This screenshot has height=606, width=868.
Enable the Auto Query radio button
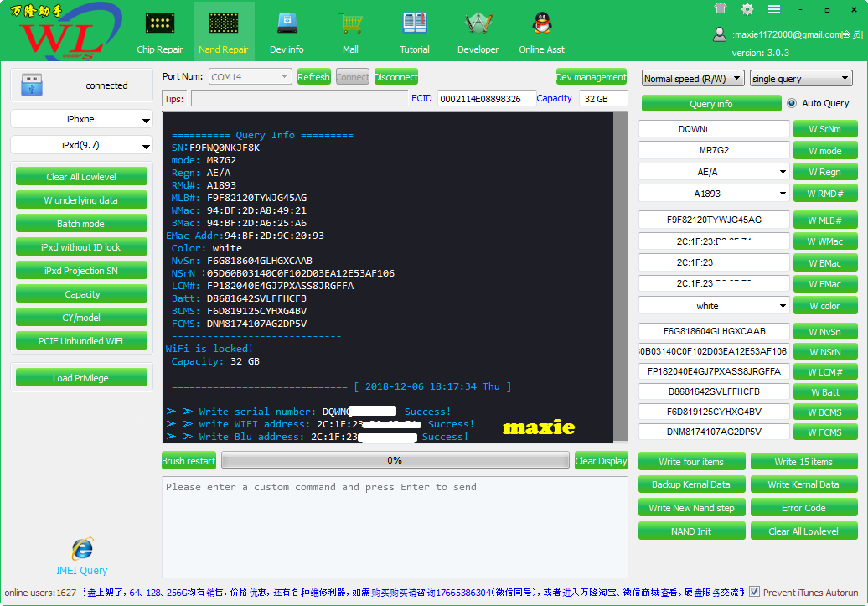click(x=792, y=103)
